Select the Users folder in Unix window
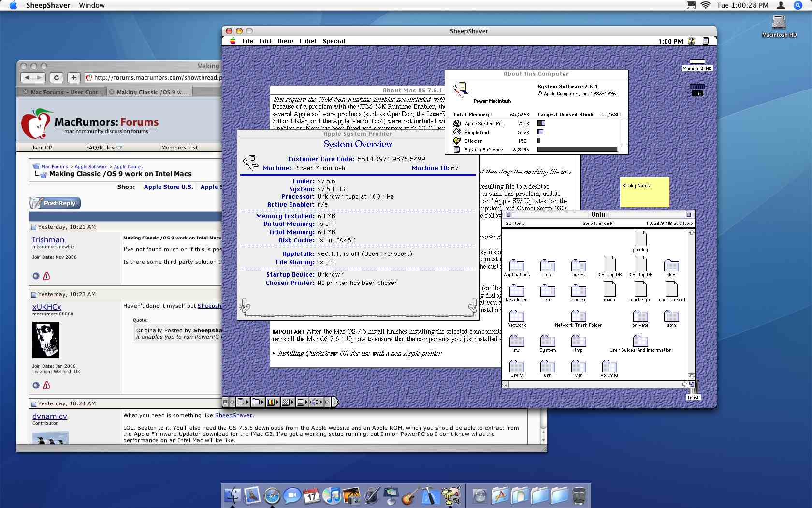The image size is (812, 508). [x=517, y=369]
